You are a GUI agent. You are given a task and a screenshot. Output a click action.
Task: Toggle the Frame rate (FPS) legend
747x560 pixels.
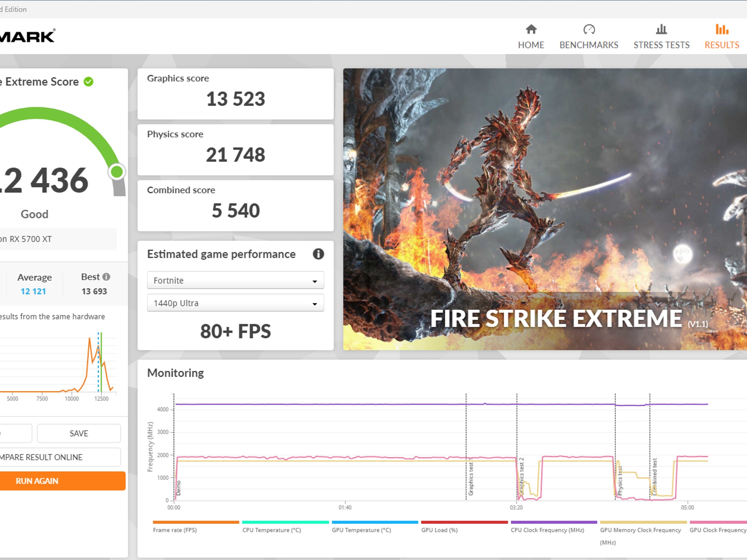click(x=175, y=530)
